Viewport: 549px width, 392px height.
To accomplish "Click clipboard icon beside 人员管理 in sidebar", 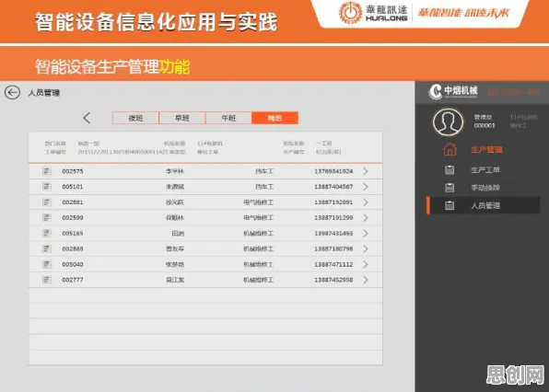I will 450,205.
